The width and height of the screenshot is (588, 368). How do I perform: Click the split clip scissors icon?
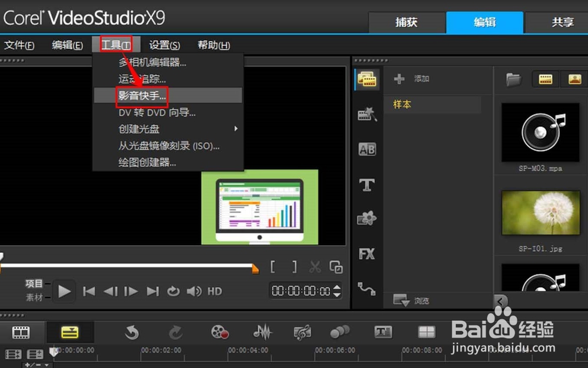pyautogui.click(x=315, y=267)
